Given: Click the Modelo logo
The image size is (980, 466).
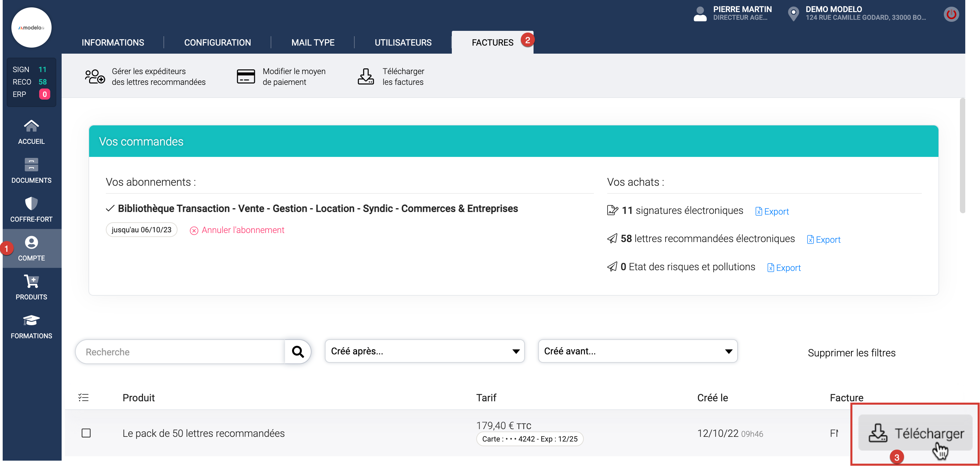Looking at the screenshot, I should 31,27.
